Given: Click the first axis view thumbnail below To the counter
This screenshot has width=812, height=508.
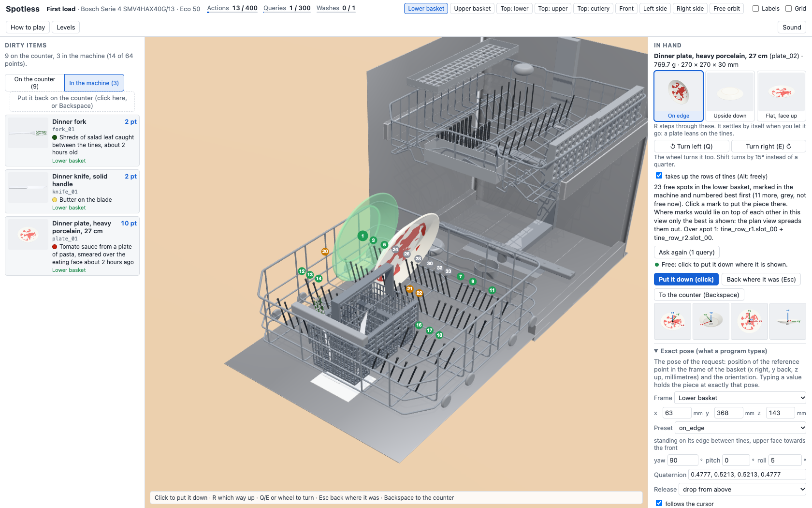Looking at the screenshot, I should [x=672, y=321].
